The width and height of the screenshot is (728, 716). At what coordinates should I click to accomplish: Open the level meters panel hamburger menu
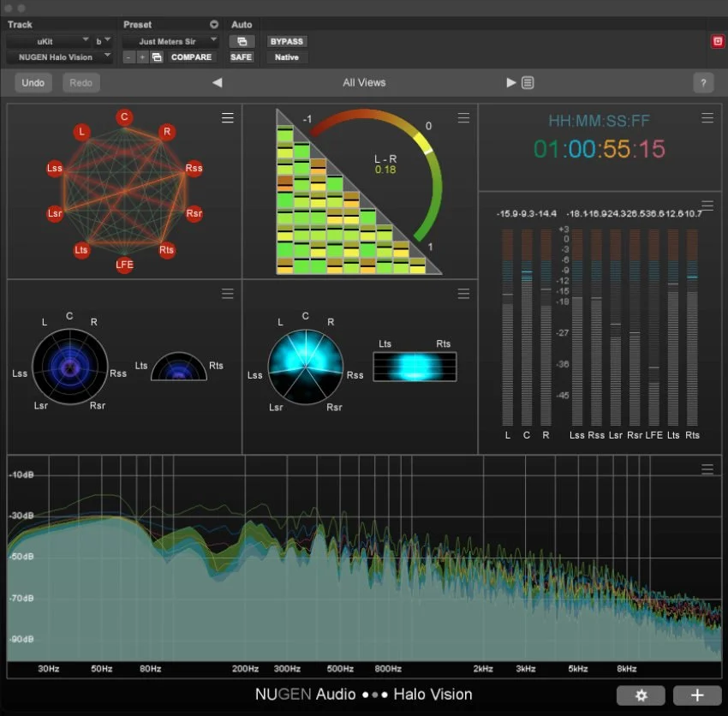(x=707, y=206)
